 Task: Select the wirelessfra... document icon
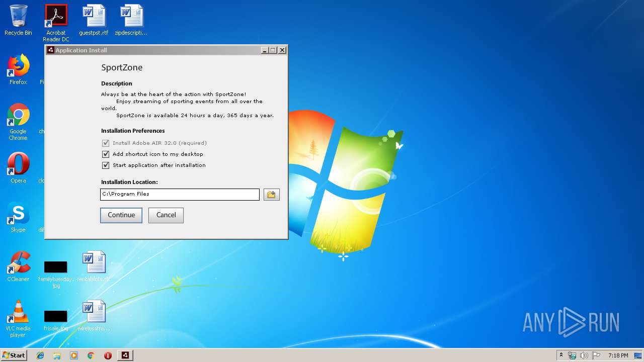(x=94, y=315)
